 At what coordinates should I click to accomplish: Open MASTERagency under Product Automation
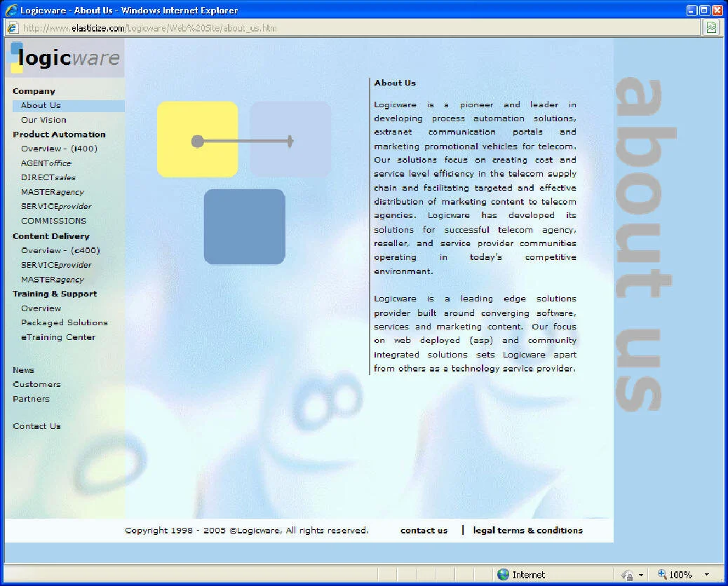point(53,191)
